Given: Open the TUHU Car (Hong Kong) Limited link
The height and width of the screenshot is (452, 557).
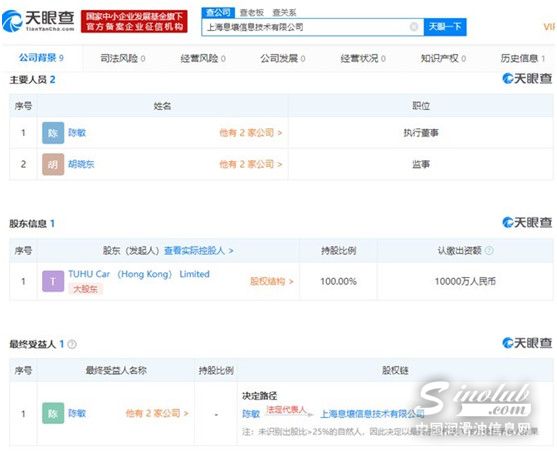Looking at the screenshot, I should [x=139, y=274].
